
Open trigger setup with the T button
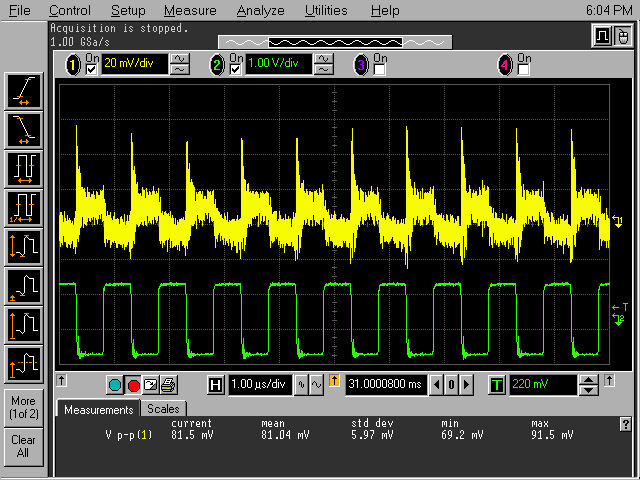tap(498, 385)
